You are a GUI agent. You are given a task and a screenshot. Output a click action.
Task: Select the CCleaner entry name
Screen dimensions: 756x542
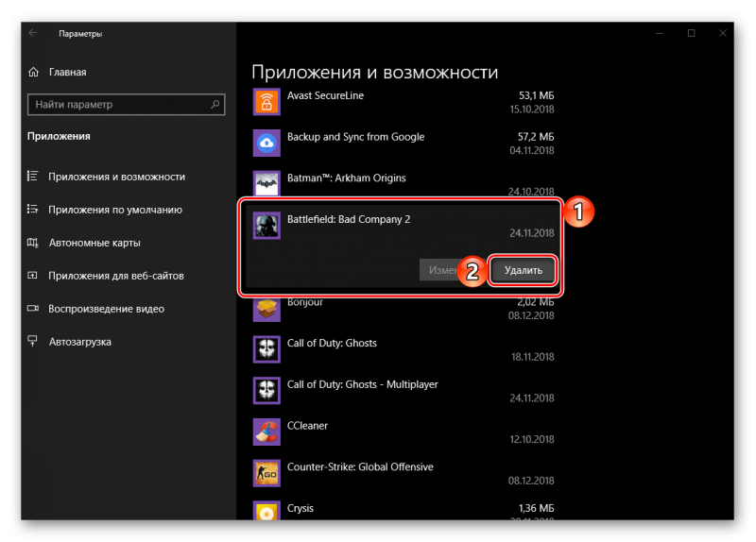pyautogui.click(x=308, y=426)
